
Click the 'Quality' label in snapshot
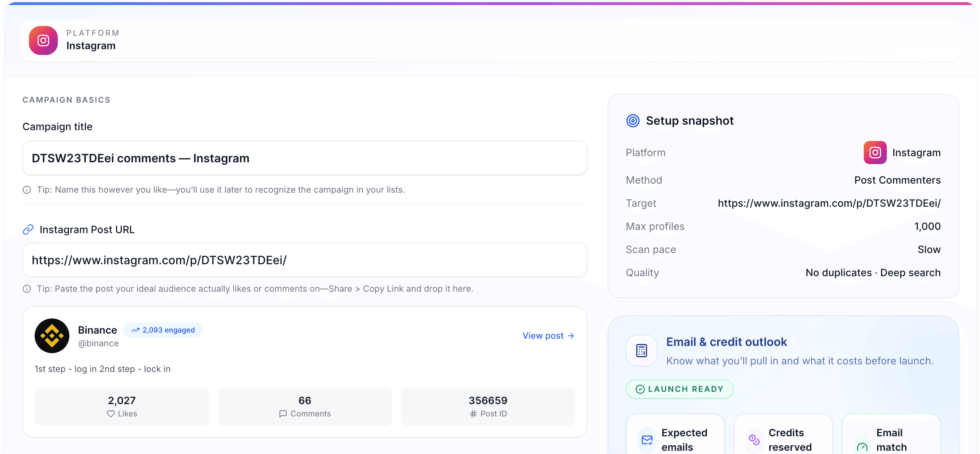tap(642, 273)
